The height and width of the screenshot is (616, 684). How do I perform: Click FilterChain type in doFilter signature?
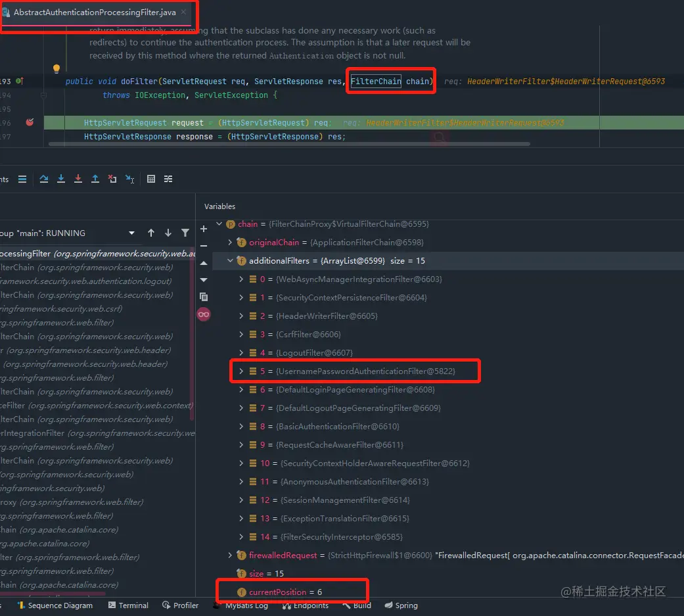click(x=376, y=82)
